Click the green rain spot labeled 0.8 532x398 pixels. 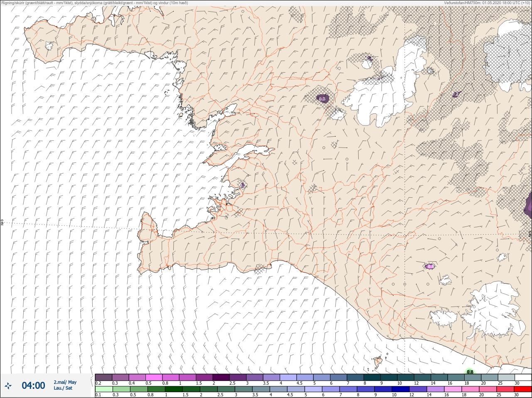470,372
